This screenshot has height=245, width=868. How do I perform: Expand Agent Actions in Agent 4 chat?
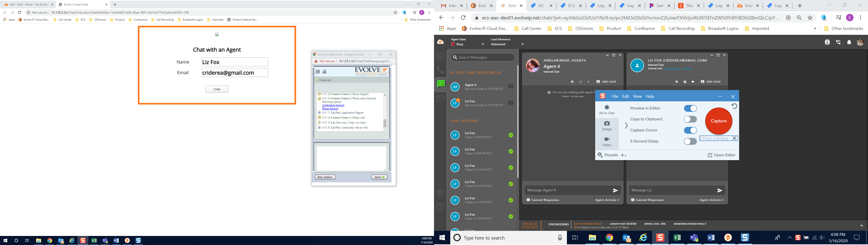click(607, 200)
